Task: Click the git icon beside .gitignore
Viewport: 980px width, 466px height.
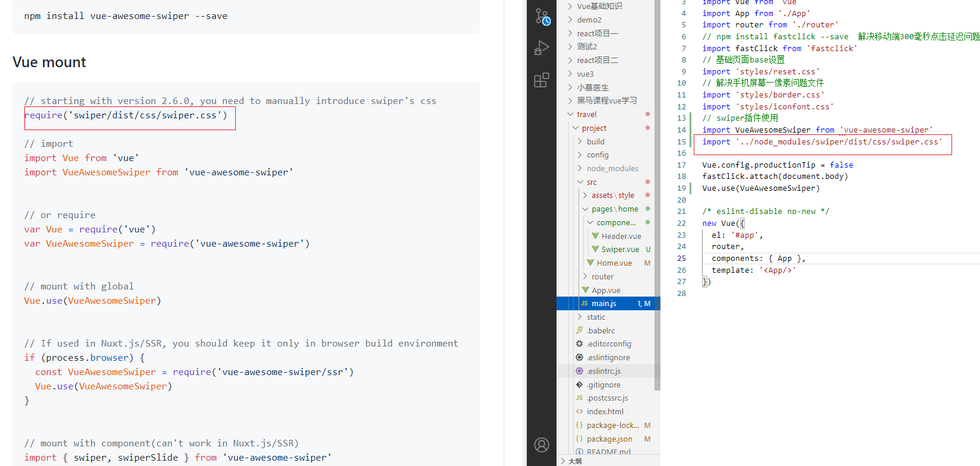Action: click(x=580, y=385)
